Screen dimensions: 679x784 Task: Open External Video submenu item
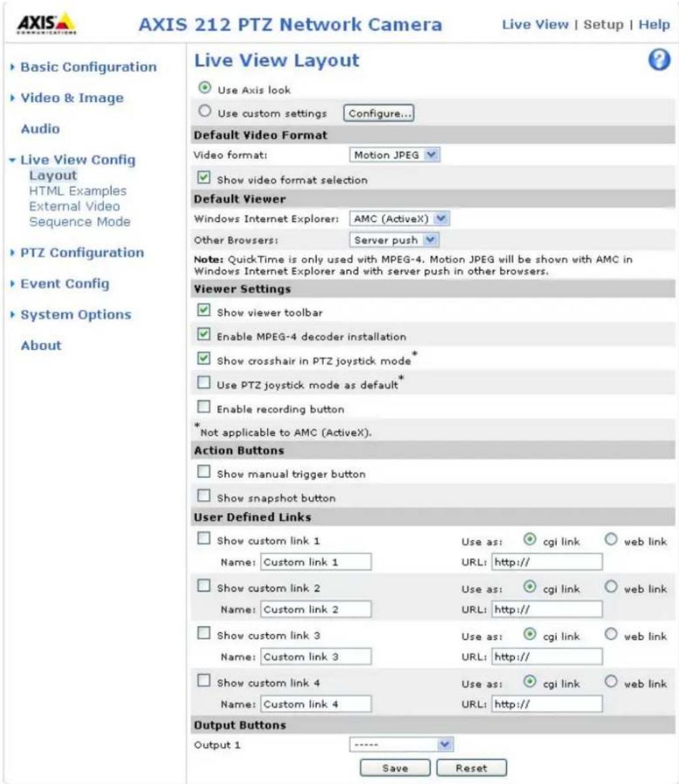[74, 206]
